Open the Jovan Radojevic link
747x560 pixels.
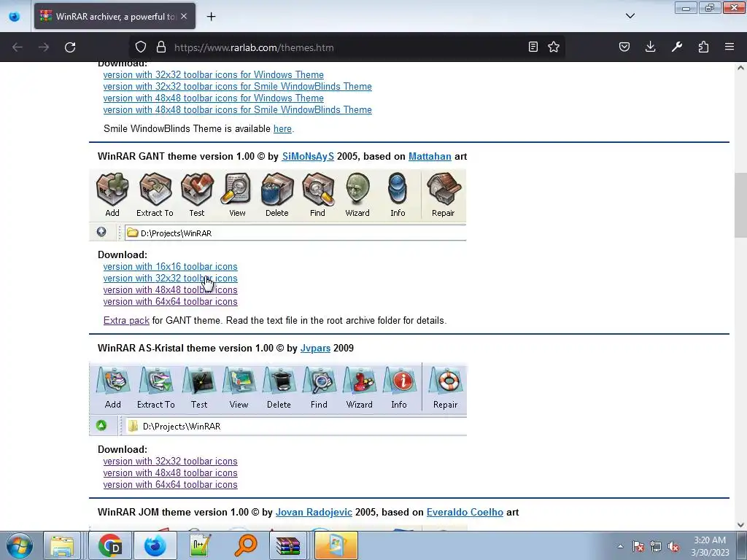(x=314, y=513)
